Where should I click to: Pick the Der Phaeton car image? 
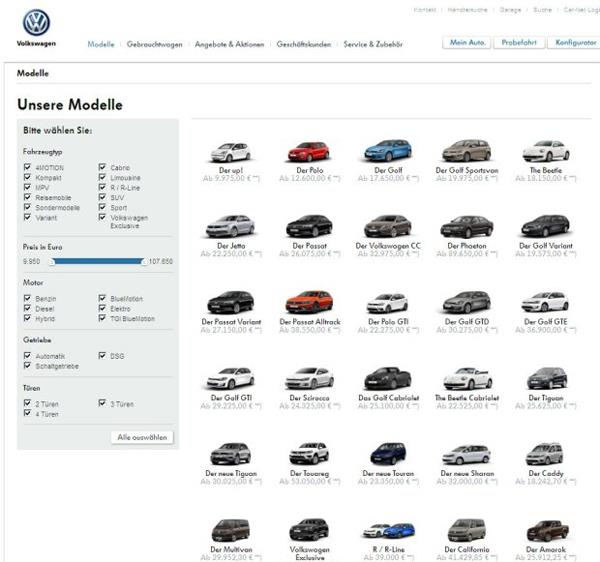[x=466, y=227]
